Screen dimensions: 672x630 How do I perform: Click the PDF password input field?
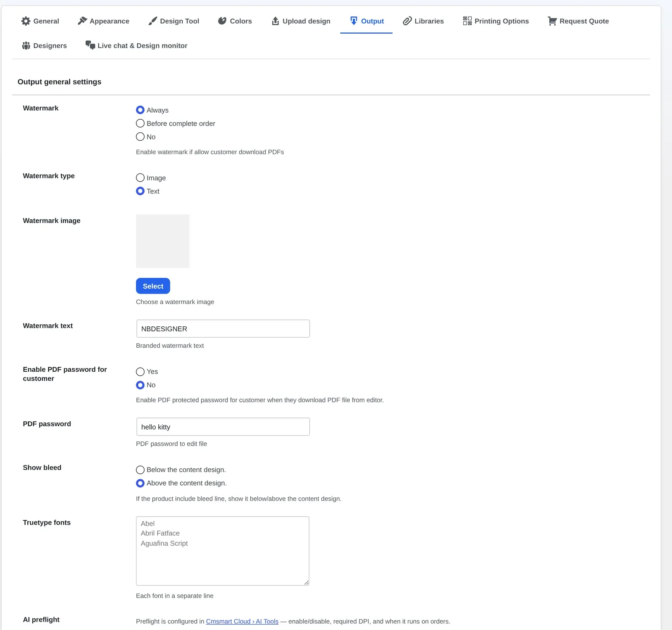click(223, 427)
